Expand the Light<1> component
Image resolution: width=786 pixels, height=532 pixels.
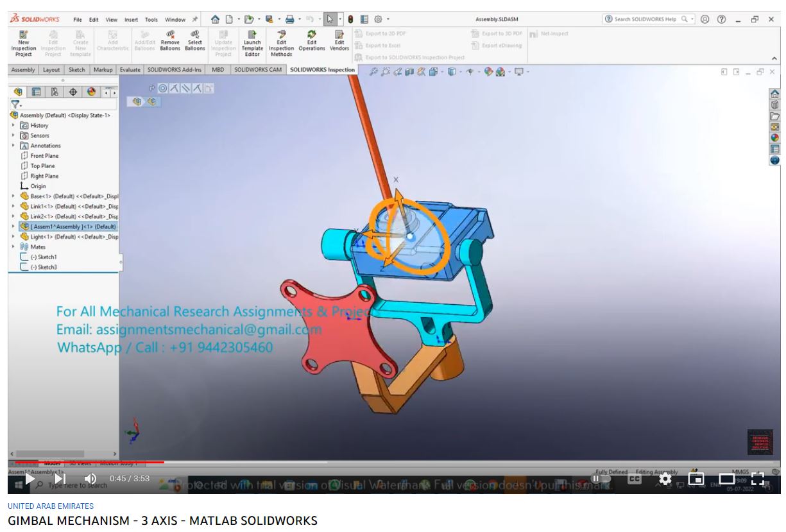click(13, 236)
